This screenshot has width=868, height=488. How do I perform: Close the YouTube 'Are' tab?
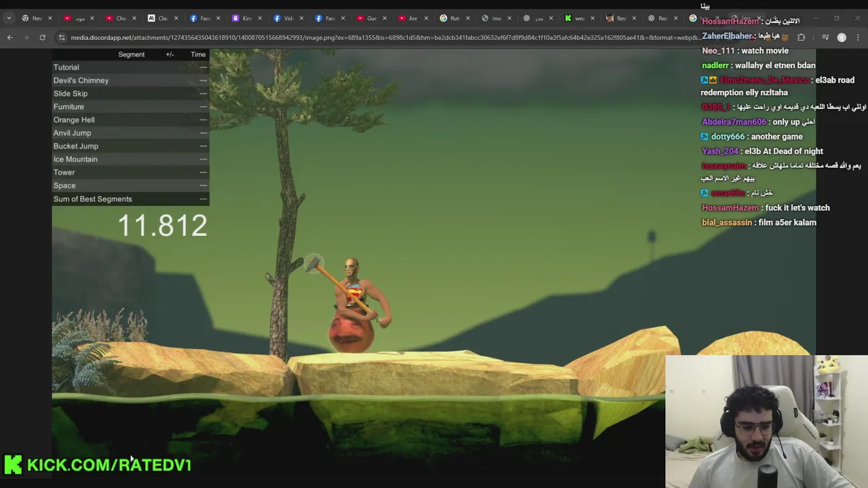(426, 18)
